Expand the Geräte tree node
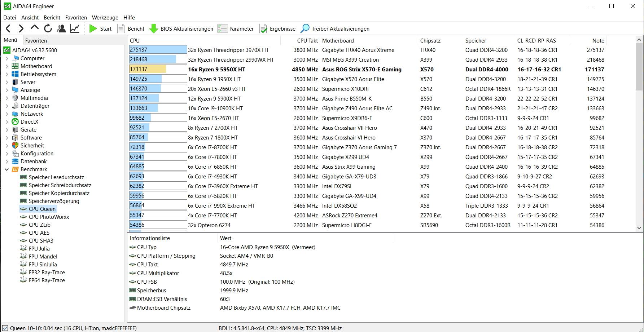 [7, 129]
